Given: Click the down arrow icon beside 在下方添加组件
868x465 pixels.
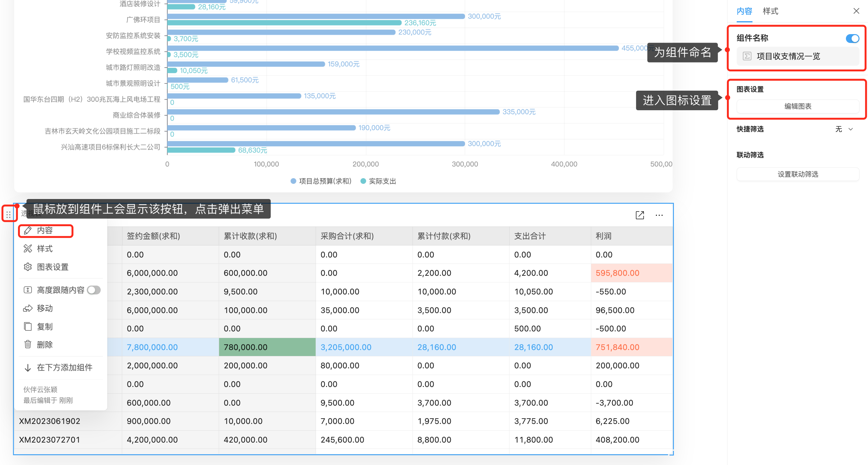Looking at the screenshot, I should click(x=28, y=368).
